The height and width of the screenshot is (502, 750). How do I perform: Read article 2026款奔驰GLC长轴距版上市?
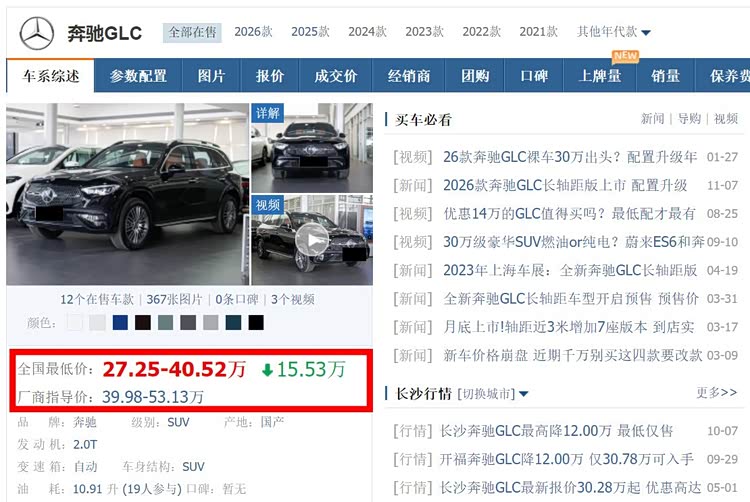565,185
